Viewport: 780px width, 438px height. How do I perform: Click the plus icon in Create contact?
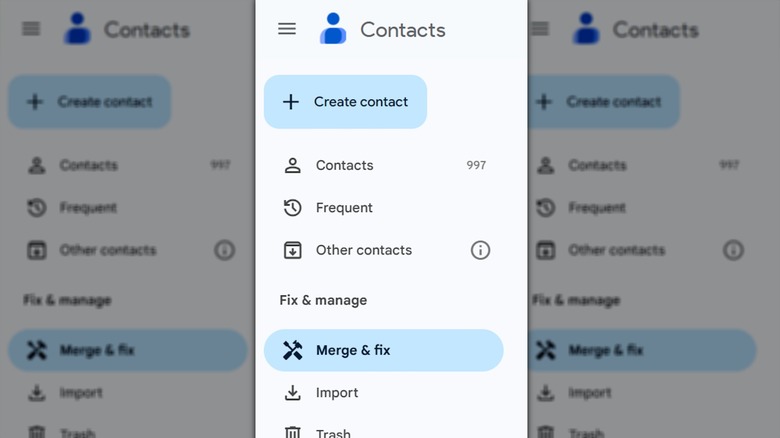(x=291, y=102)
